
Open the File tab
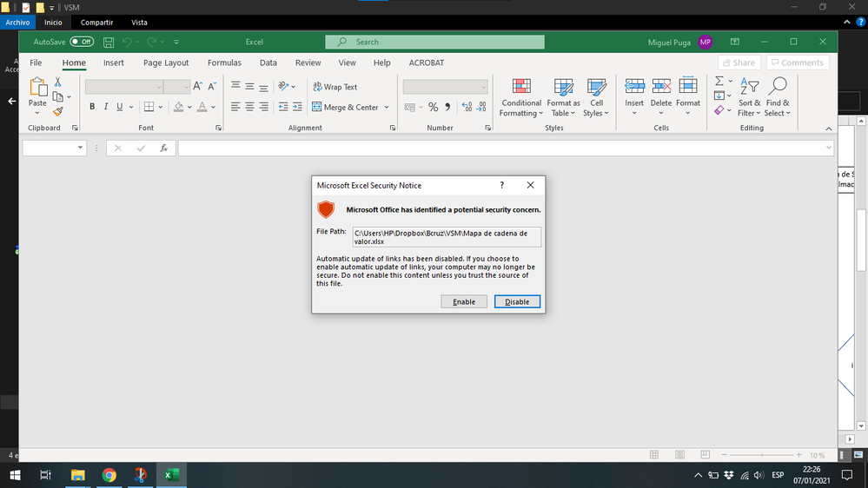36,63
